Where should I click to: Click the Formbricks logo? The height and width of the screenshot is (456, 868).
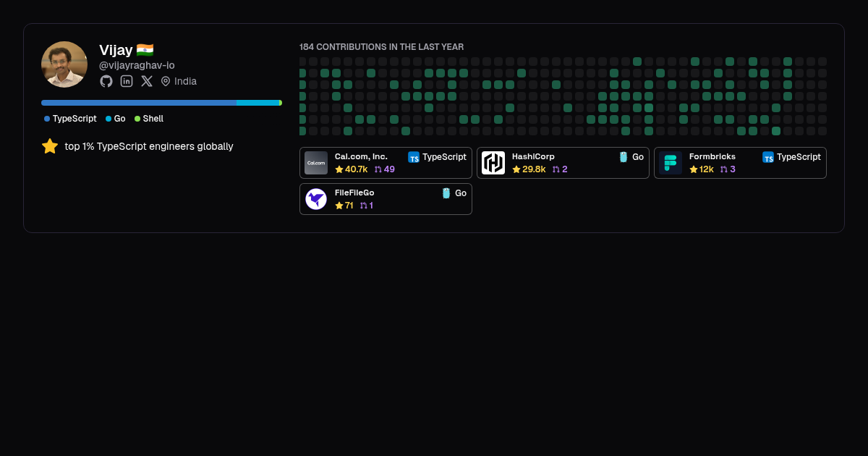point(671,163)
